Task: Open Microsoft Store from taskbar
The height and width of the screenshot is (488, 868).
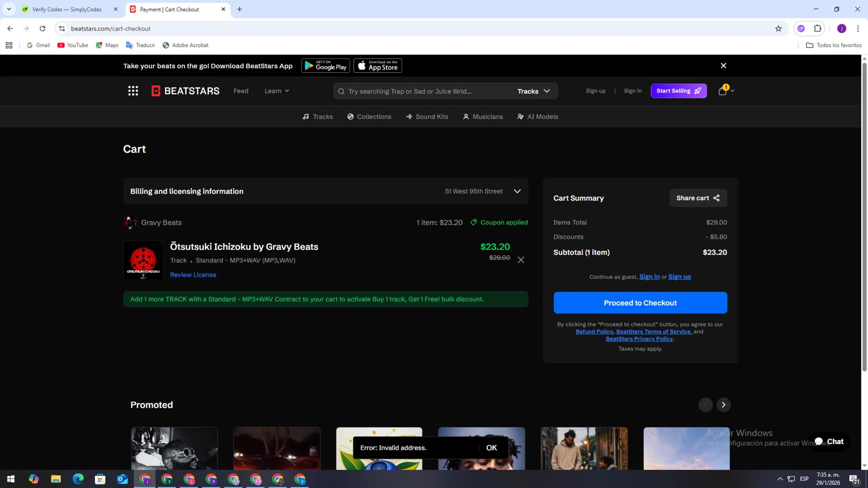Action: pos(100,479)
